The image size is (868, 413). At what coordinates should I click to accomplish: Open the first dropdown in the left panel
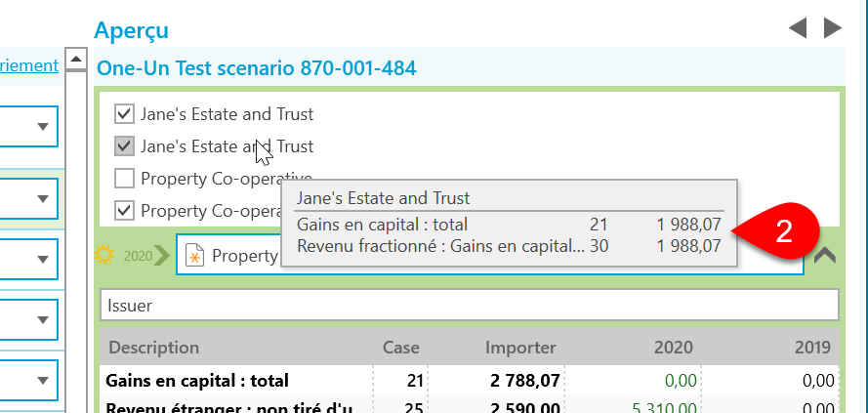coord(28,126)
